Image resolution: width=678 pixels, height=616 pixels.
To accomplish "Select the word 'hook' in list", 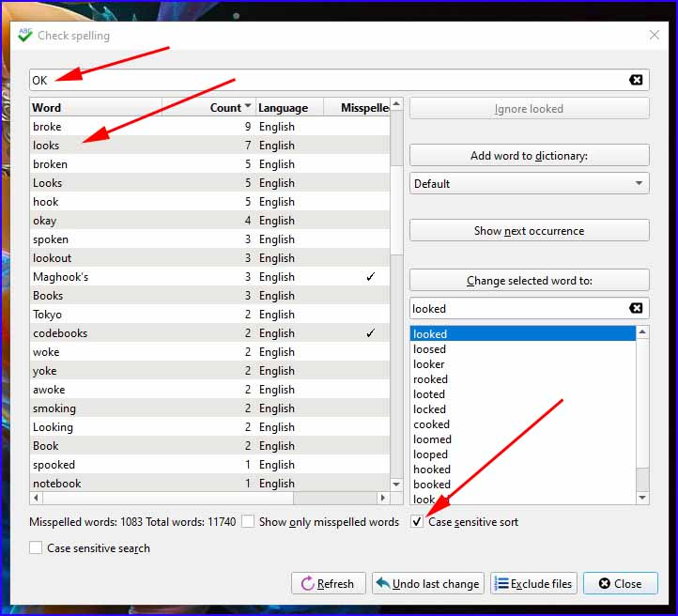I will (209, 202).
